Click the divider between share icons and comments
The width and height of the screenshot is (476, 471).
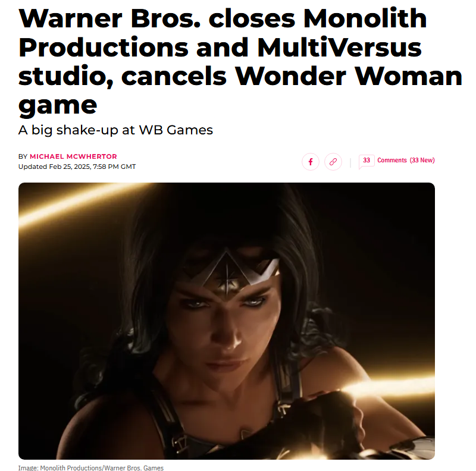pos(350,163)
